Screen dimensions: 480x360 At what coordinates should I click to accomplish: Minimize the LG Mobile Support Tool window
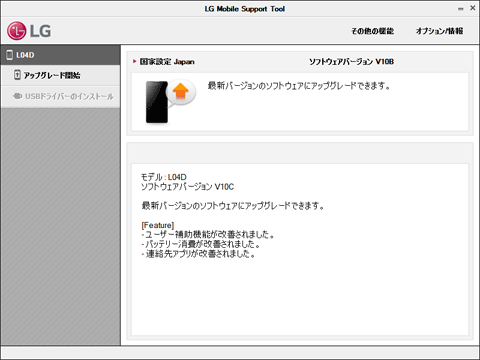(461, 9)
